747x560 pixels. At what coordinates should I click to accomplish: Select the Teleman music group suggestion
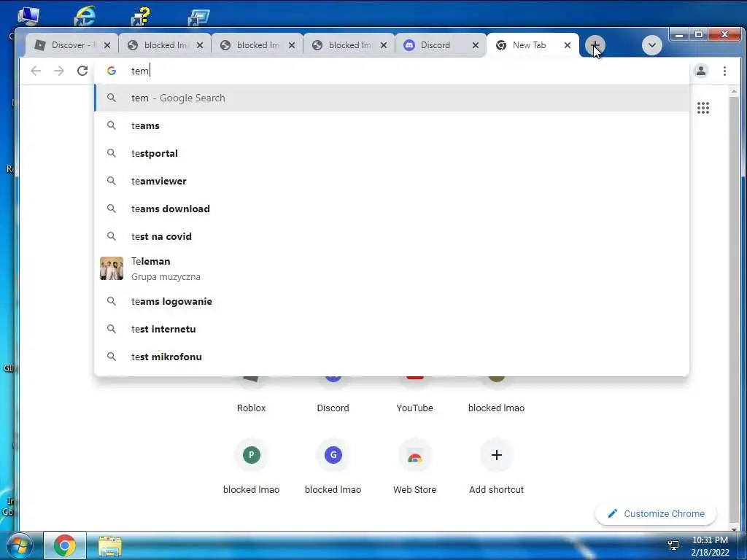[392, 268]
